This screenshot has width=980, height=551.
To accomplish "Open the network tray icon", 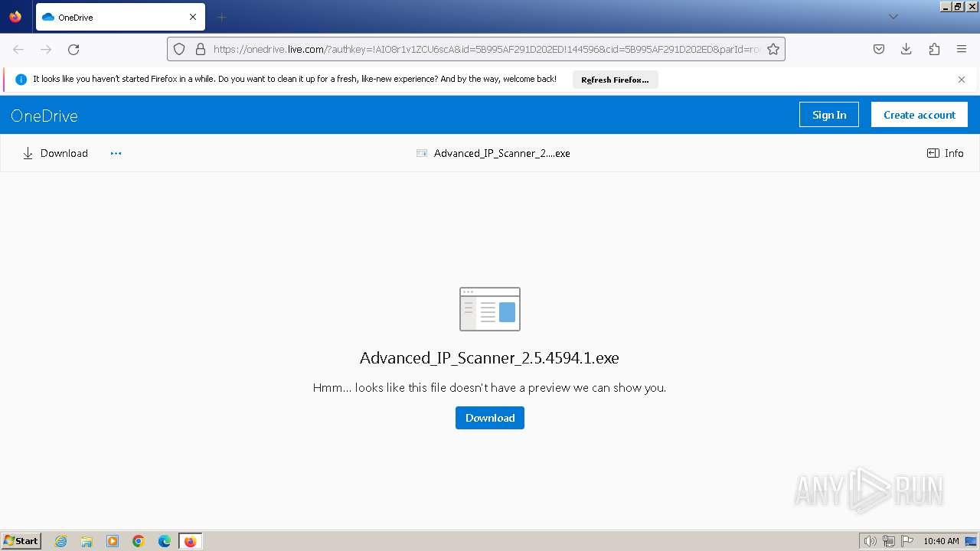I will [x=889, y=541].
